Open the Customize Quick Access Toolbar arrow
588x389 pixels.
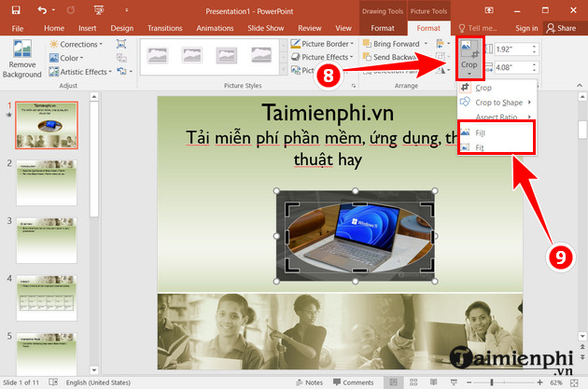[126, 10]
